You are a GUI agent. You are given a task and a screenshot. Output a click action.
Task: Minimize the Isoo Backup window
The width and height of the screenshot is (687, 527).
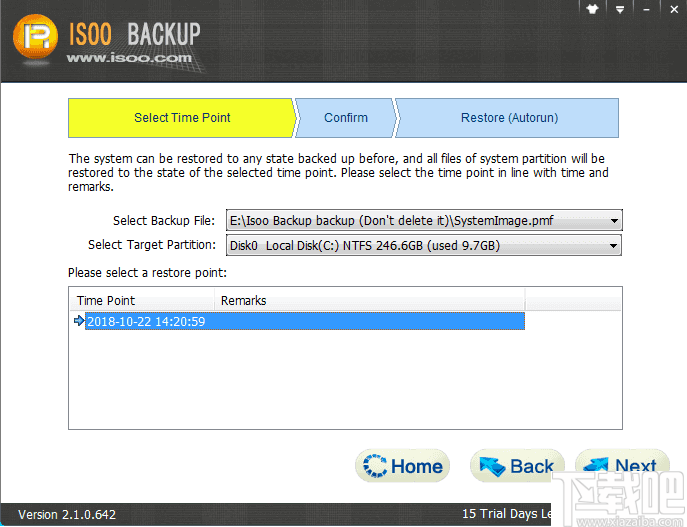(646, 9)
